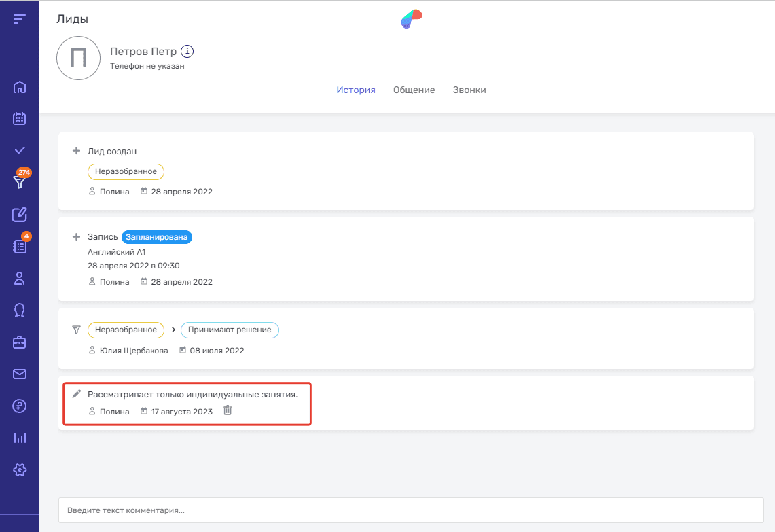Click the 'Принимают решение' stage tag

click(x=230, y=330)
